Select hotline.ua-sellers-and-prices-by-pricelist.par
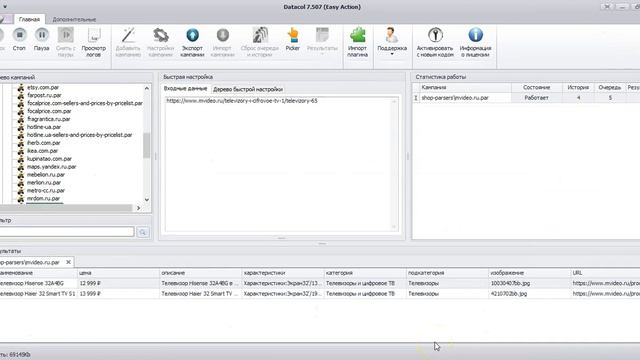The image size is (640, 360). [x=80, y=135]
